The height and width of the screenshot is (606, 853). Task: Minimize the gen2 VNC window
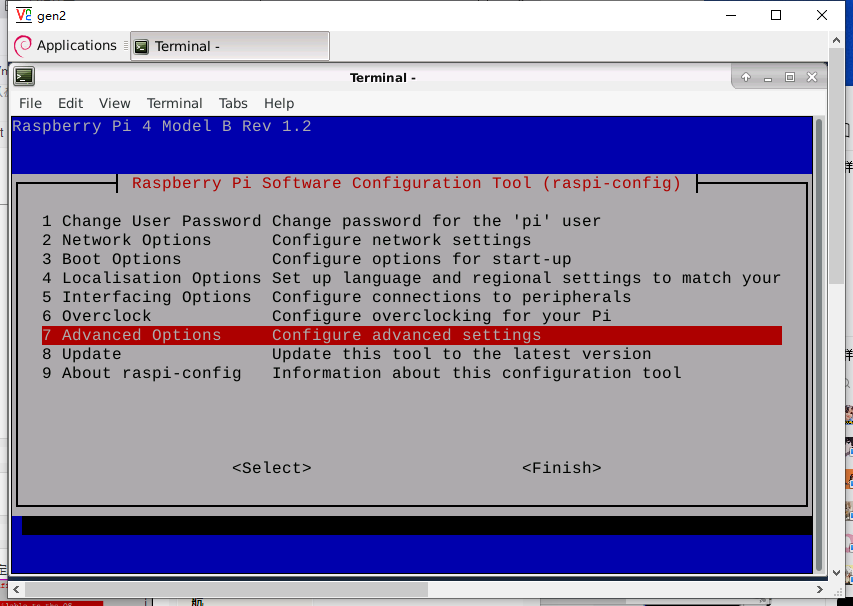click(x=731, y=15)
